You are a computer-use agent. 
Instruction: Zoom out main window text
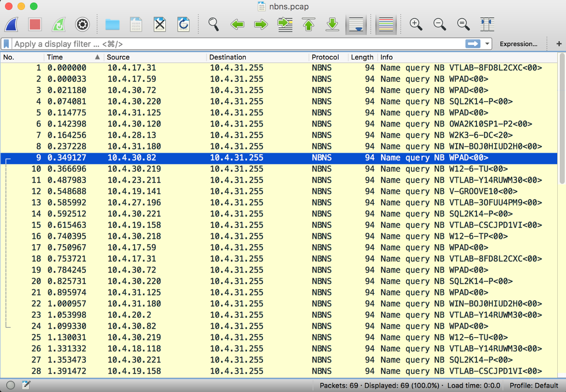[440, 24]
